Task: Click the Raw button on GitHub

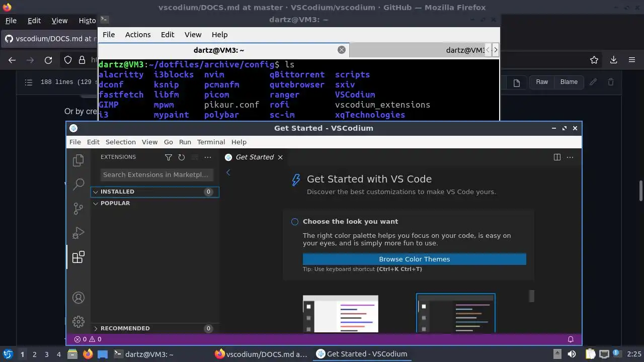Action: click(x=542, y=82)
